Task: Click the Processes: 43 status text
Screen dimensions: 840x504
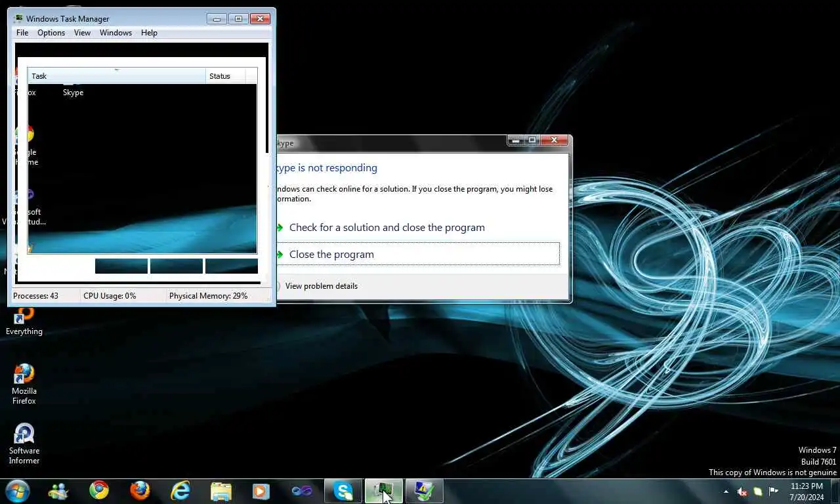Action: point(35,296)
